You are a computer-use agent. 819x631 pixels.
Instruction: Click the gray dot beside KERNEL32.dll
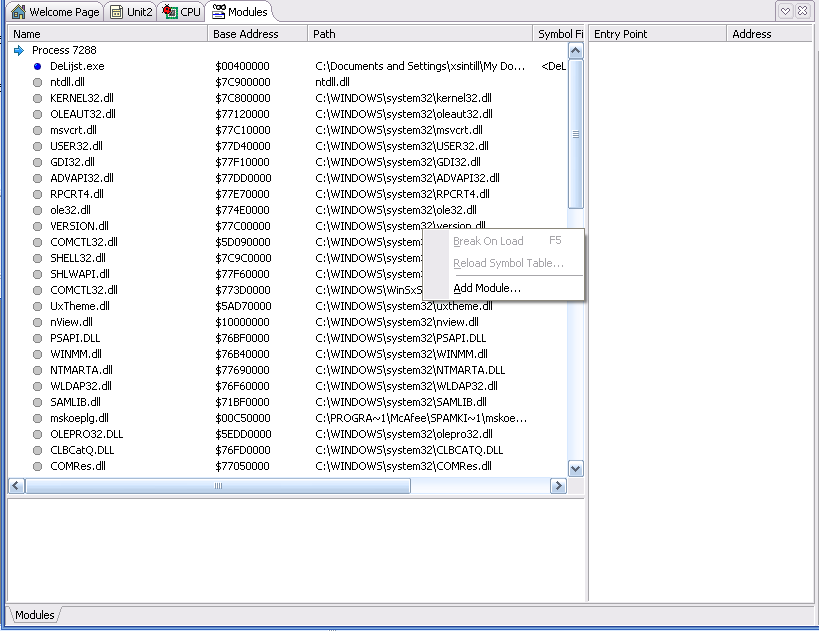[37, 98]
